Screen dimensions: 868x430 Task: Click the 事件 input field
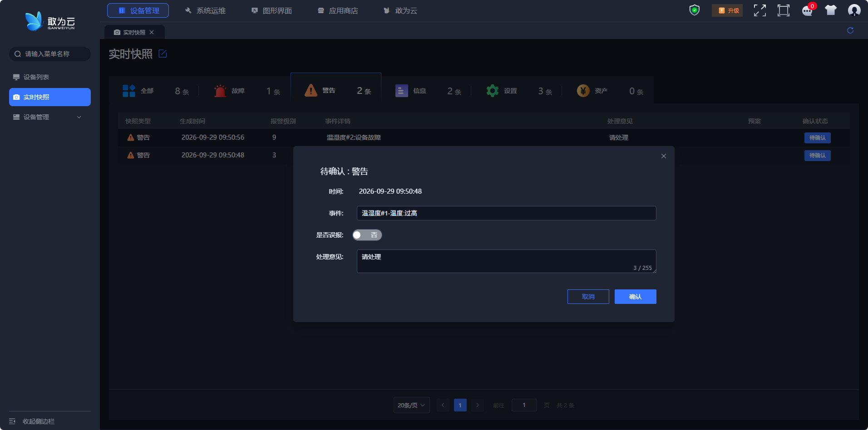tap(507, 213)
